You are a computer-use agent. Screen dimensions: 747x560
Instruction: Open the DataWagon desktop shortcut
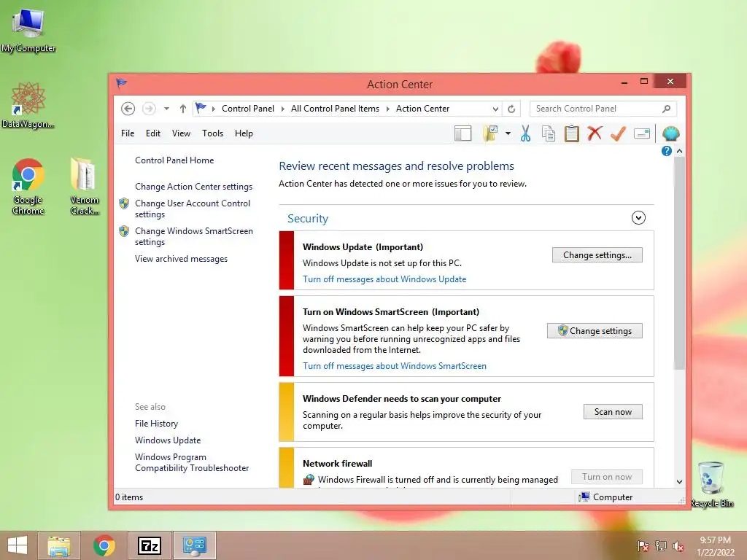point(28,105)
